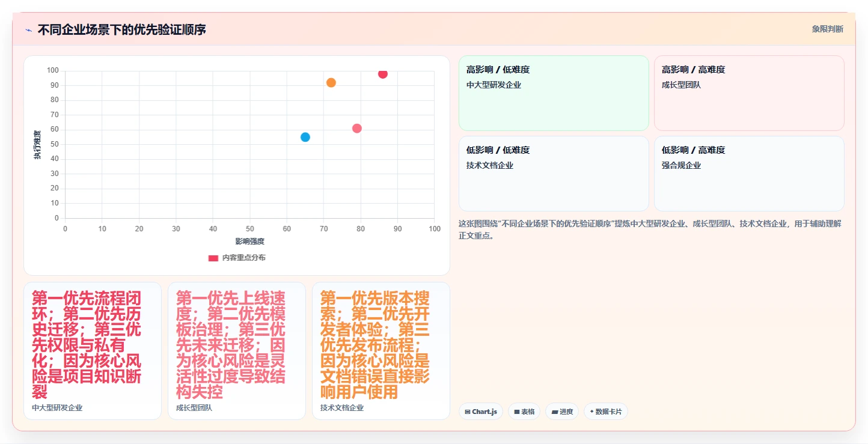The width and height of the screenshot is (868, 444).
Task: Select the orange scatter point
Action: (x=331, y=82)
